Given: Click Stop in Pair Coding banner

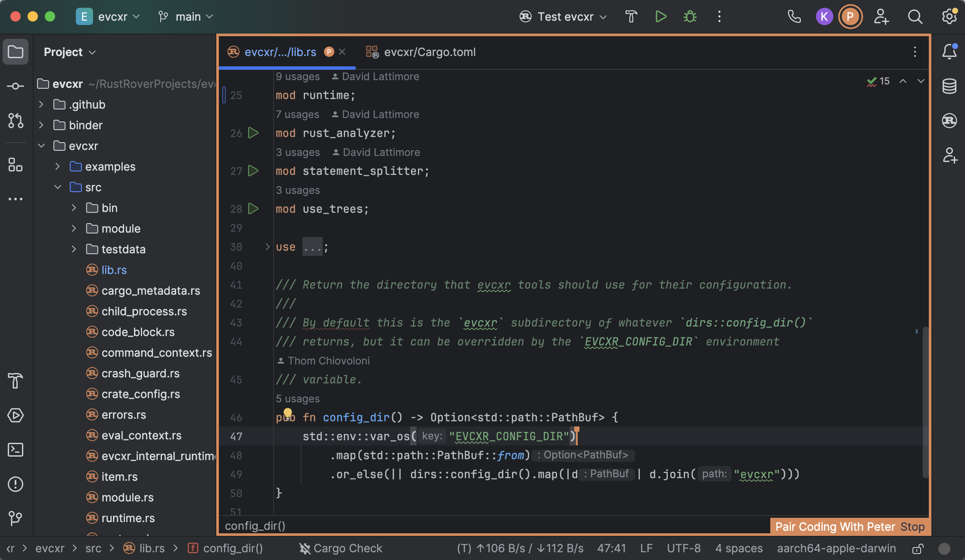Looking at the screenshot, I should click(912, 526).
